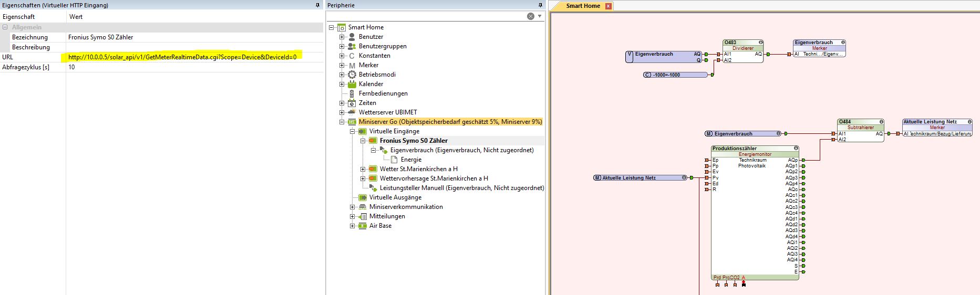The width and height of the screenshot is (980, 295).
Task: Click the Wetter St.Marienkirchen a H icon
Action: 373,169
